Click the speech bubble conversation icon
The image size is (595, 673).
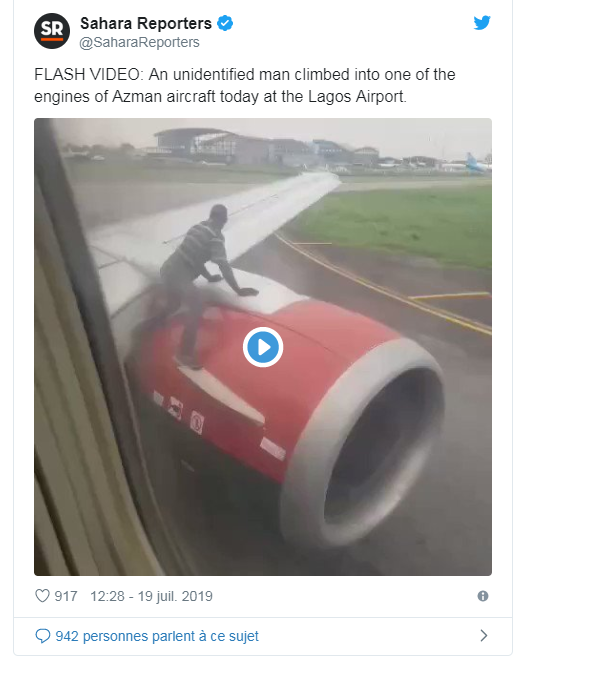click(x=42, y=636)
